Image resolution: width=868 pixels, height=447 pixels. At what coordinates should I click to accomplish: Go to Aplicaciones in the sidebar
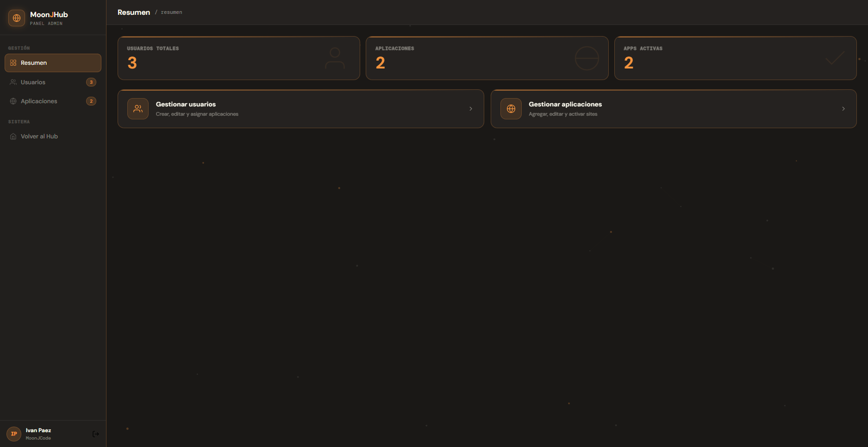[53, 101]
